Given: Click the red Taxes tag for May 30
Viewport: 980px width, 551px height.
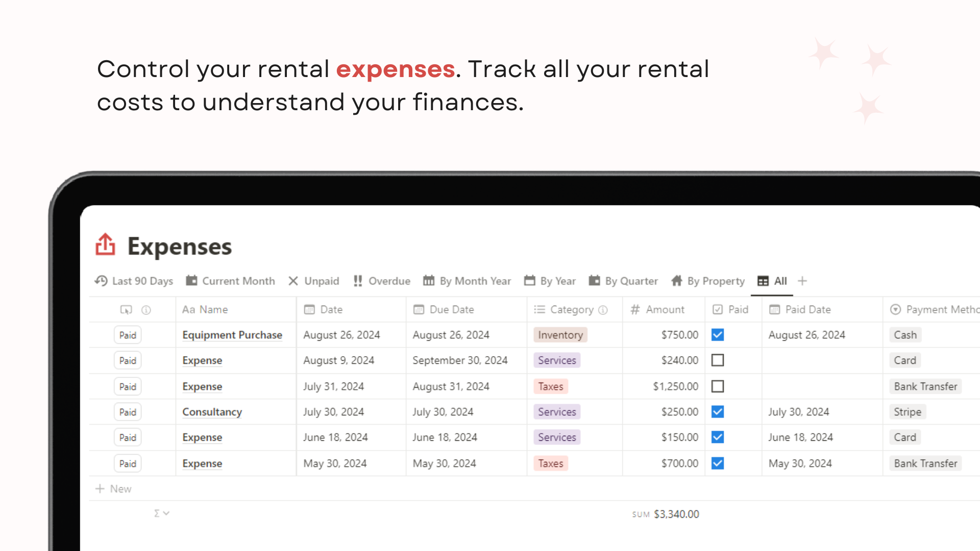Looking at the screenshot, I should pyautogui.click(x=550, y=464).
